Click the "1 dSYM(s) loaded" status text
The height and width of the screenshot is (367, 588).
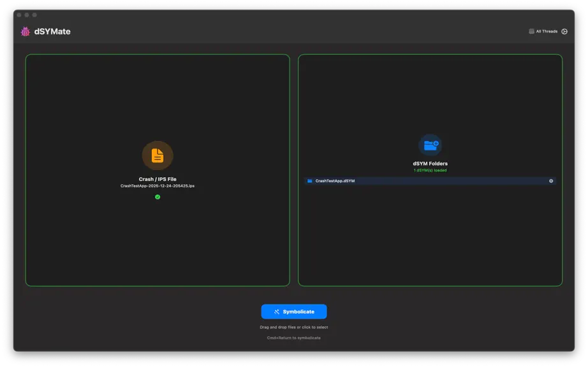pyautogui.click(x=430, y=170)
